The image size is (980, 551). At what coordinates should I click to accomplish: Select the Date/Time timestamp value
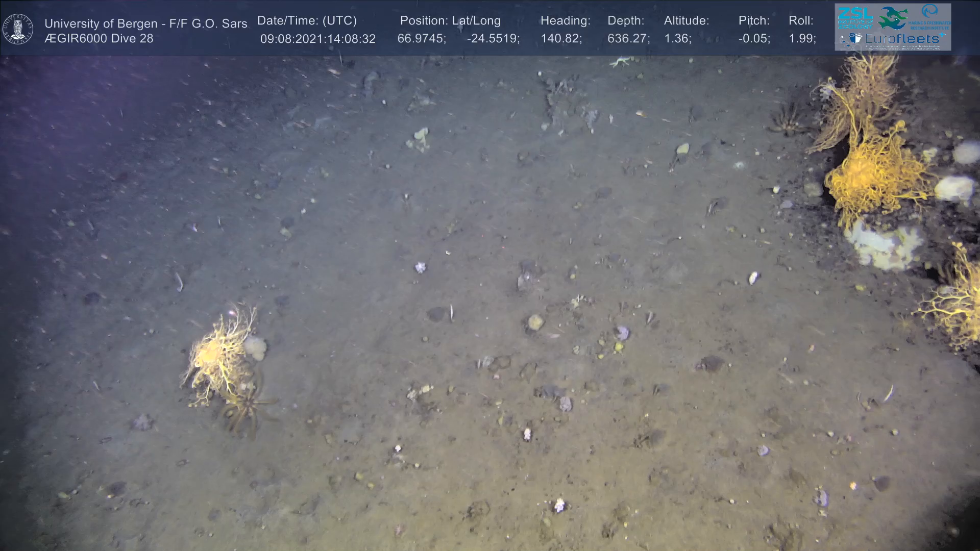pyautogui.click(x=317, y=39)
